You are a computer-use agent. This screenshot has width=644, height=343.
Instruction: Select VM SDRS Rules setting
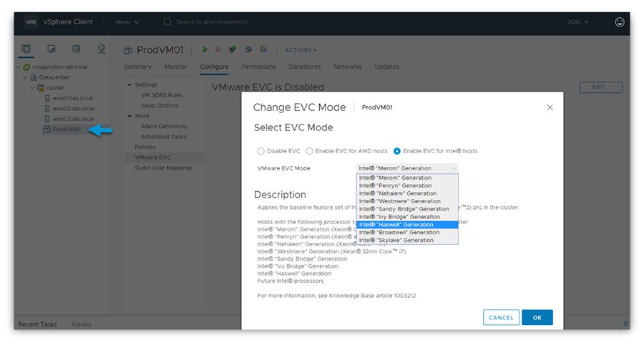[x=162, y=95]
